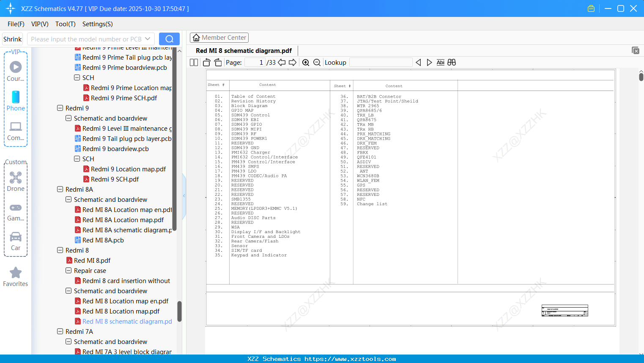This screenshot has height=363, width=644.
Task: Open the model number or PCB dropdown
Action: pos(148,39)
